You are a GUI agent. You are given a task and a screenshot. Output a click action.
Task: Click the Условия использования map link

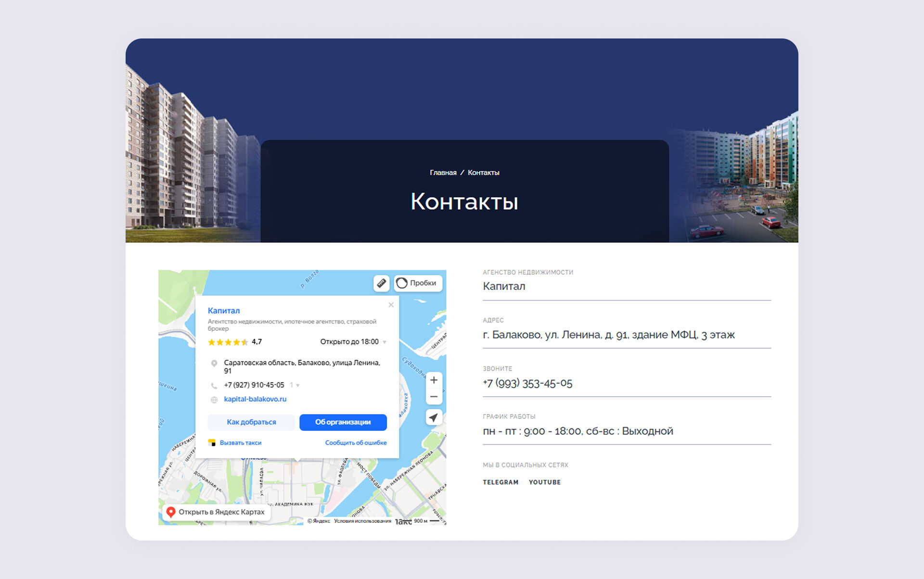[362, 521]
